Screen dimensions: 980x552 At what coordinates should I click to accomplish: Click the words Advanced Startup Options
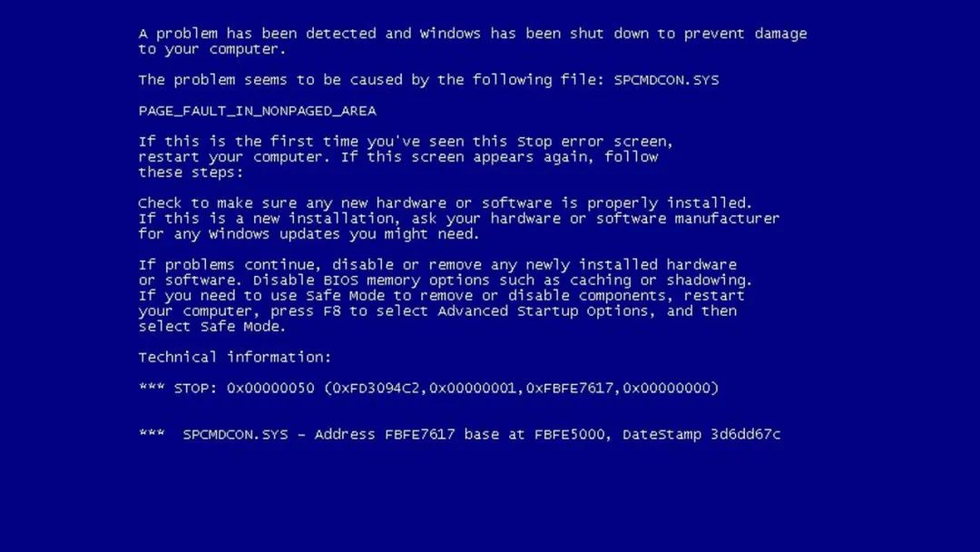point(543,311)
